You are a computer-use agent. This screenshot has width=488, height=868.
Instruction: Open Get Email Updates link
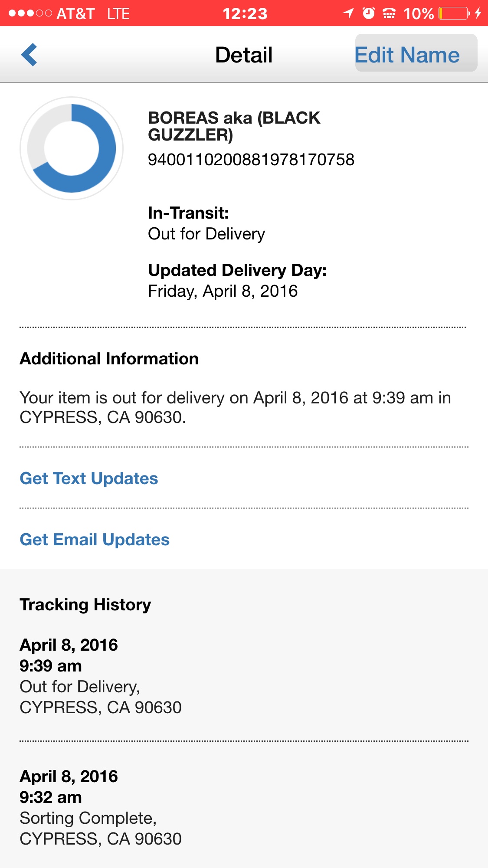(95, 540)
